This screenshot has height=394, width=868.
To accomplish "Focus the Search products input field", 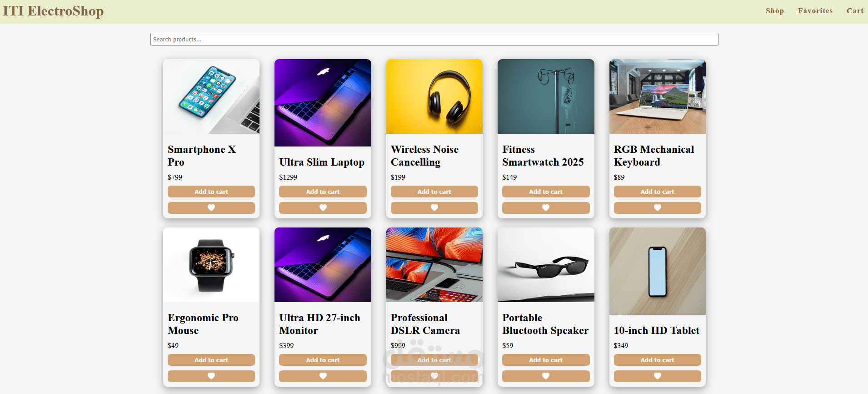I will (434, 39).
